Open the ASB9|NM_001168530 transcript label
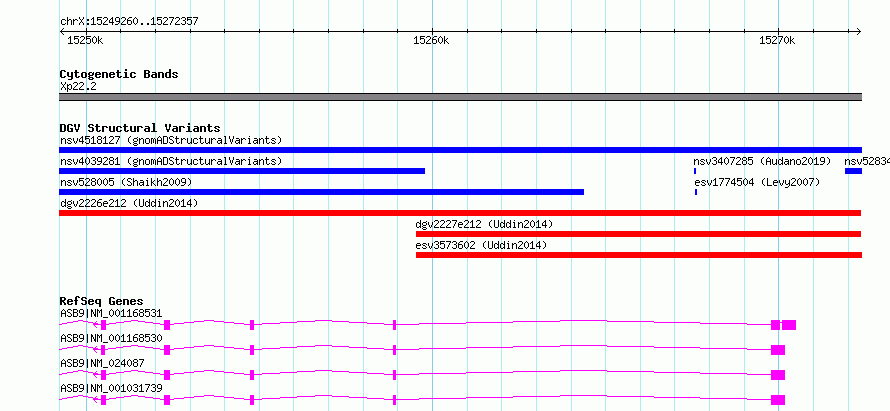Image resolution: width=890 pixels, height=411 pixels. [x=111, y=338]
